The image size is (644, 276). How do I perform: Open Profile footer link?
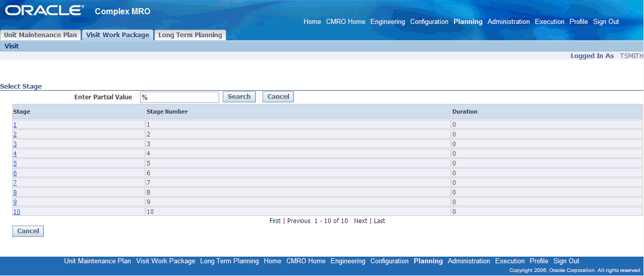point(539,261)
